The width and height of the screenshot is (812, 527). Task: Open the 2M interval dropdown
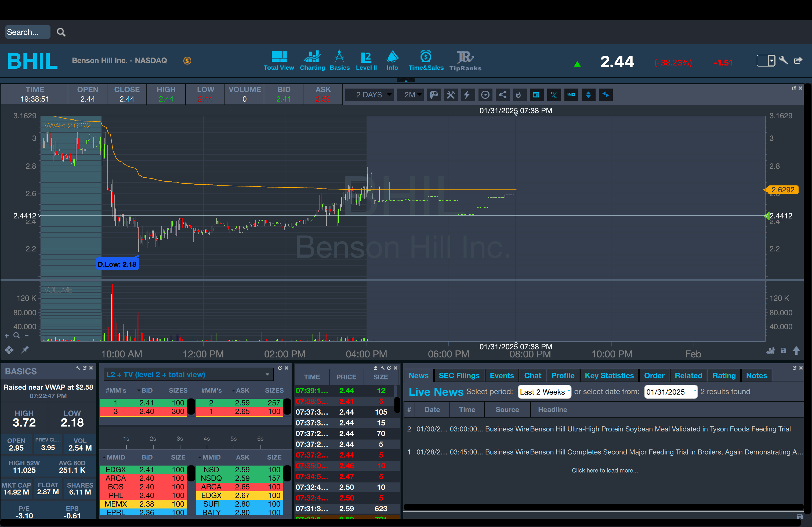click(410, 95)
